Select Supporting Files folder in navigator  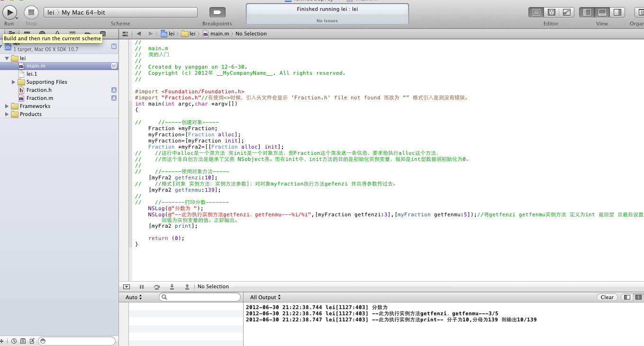(59, 82)
